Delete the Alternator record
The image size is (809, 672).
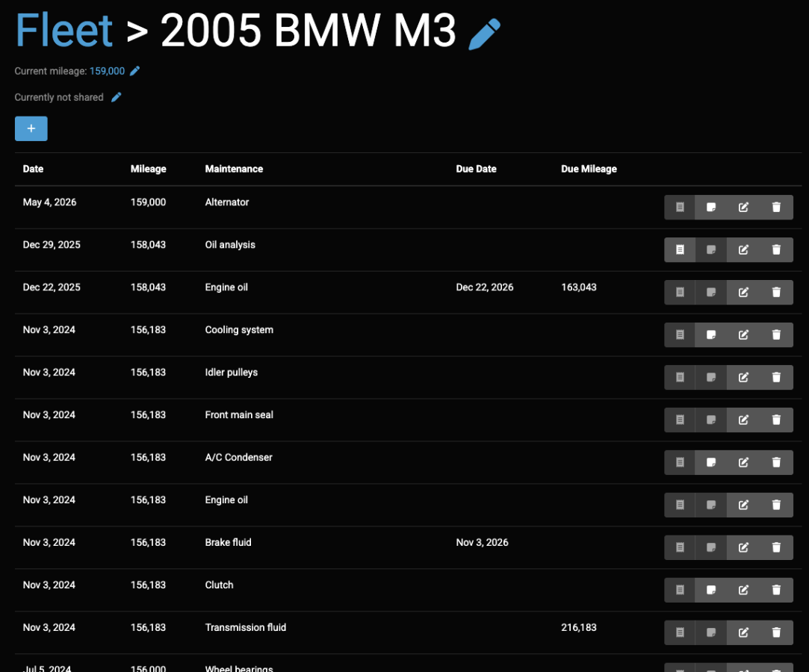pyautogui.click(x=776, y=208)
